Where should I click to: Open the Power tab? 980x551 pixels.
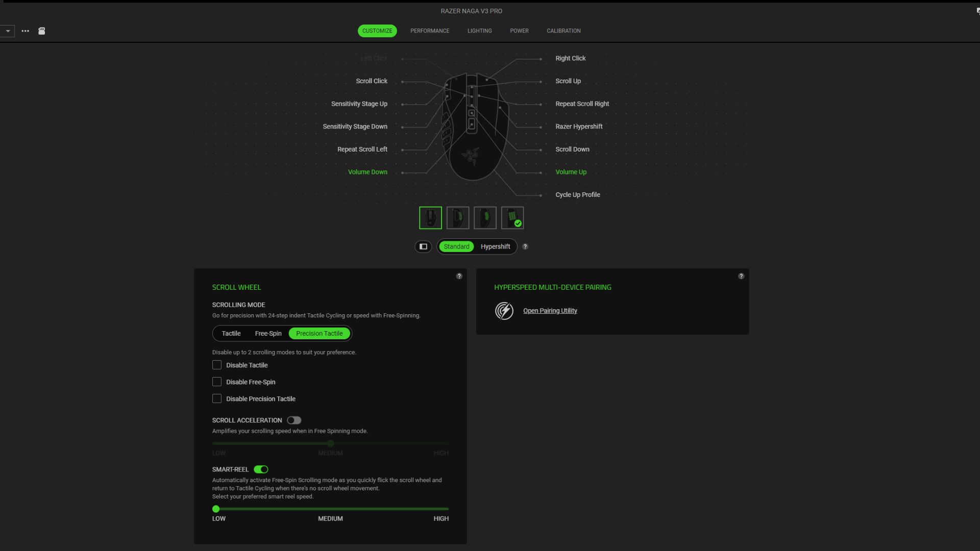(x=519, y=31)
